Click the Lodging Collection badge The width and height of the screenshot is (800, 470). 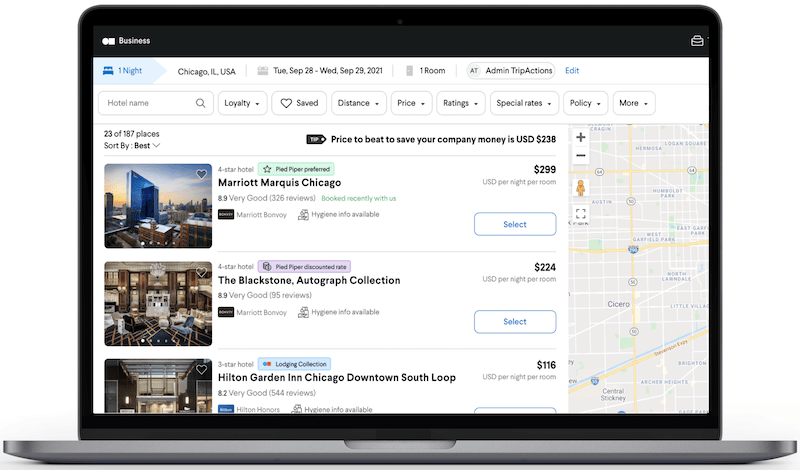[294, 364]
